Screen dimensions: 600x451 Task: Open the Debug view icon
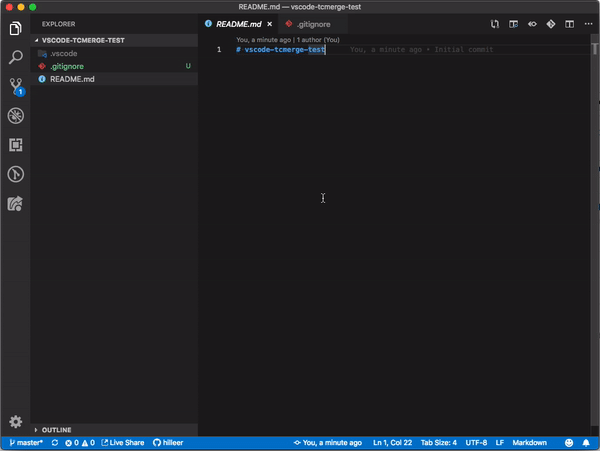pos(16,116)
